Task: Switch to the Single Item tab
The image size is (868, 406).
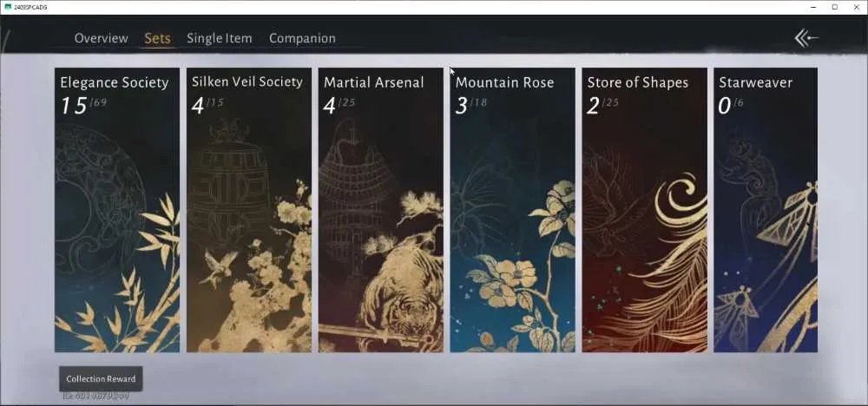Action: point(220,38)
